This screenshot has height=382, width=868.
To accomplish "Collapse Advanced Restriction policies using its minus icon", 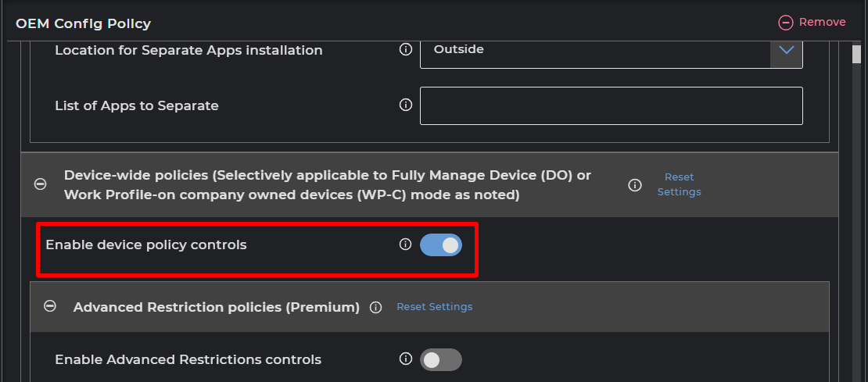I will click(x=50, y=307).
